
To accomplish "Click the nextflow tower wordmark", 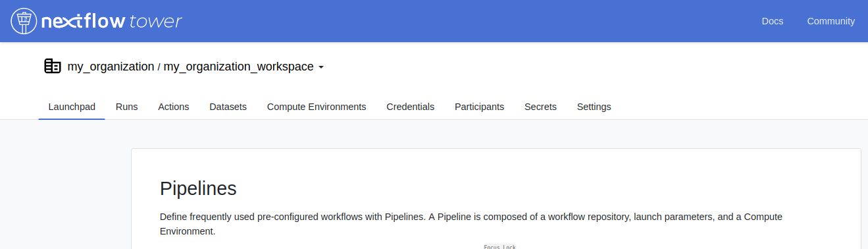I will pyautogui.click(x=112, y=22).
